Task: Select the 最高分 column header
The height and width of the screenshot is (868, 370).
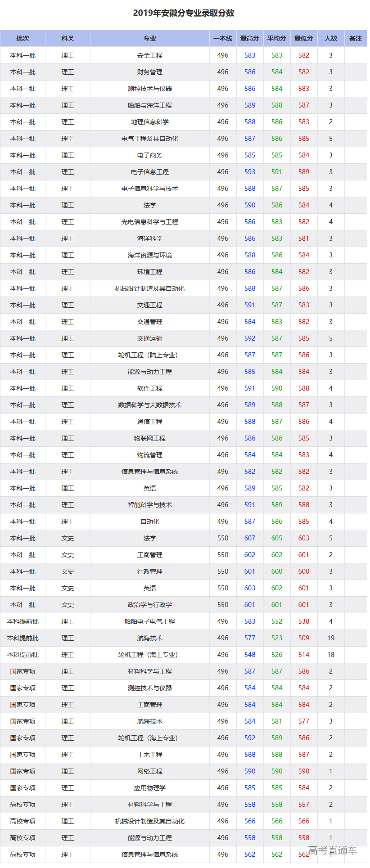Action: click(250, 39)
